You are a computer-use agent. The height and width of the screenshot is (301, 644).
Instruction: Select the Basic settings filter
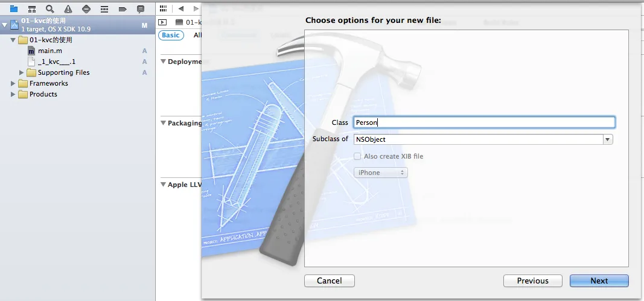click(x=170, y=36)
